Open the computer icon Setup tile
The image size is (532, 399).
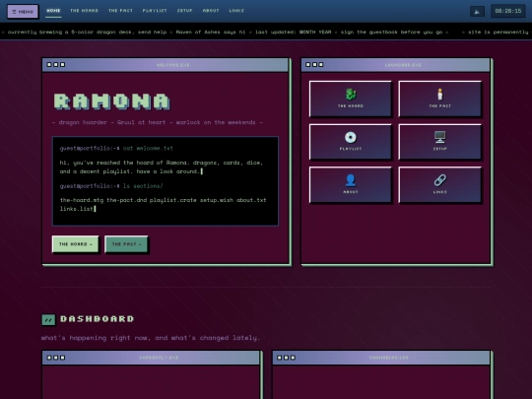click(439, 142)
